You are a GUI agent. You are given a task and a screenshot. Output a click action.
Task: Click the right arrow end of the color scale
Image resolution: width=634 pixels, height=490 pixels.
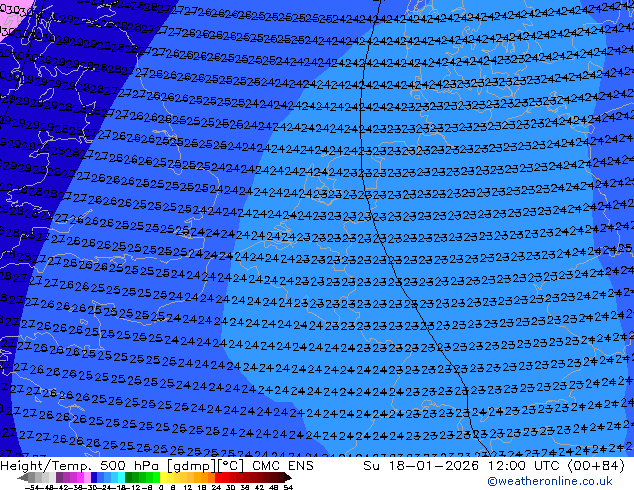pos(288,477)
